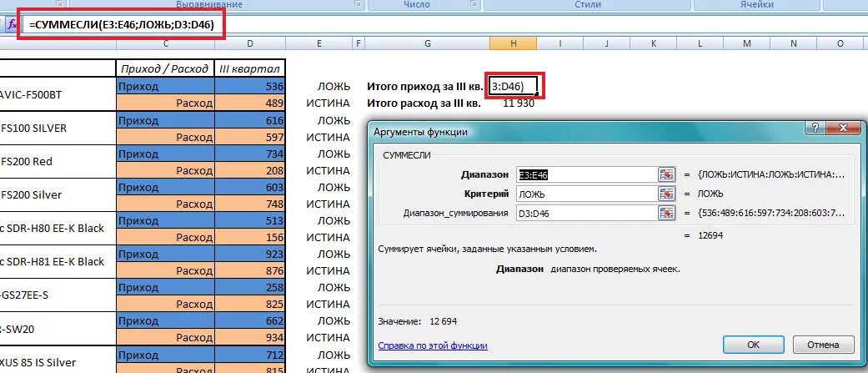The height and width of the screenshot is (373, 868).
Task: Select the ЛОЖЬ cell next to 536
Action: (319, 86)
